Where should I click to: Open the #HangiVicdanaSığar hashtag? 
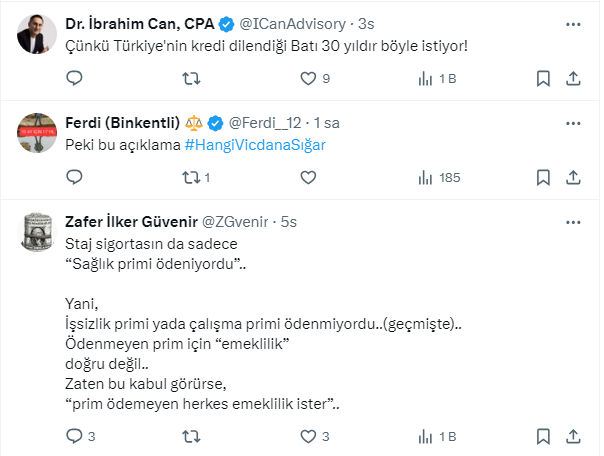(x=255, y=144)
